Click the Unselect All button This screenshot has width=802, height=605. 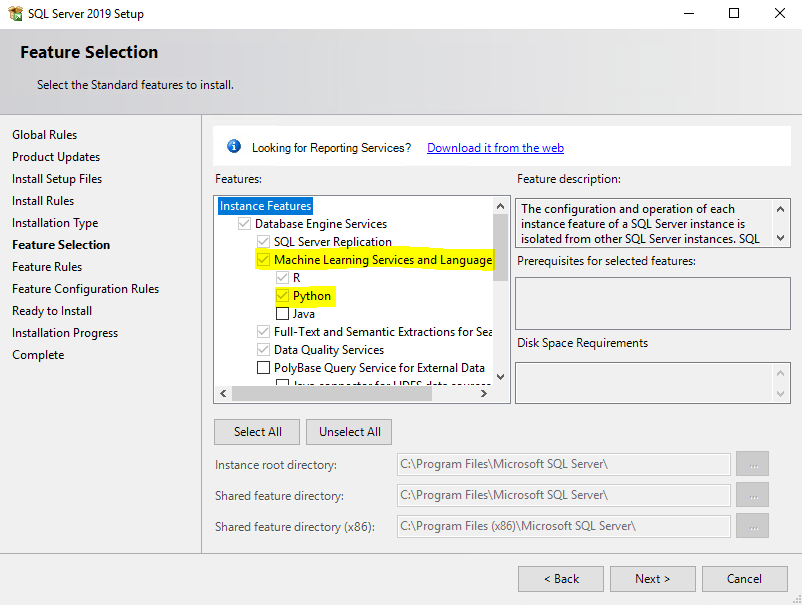349,432
